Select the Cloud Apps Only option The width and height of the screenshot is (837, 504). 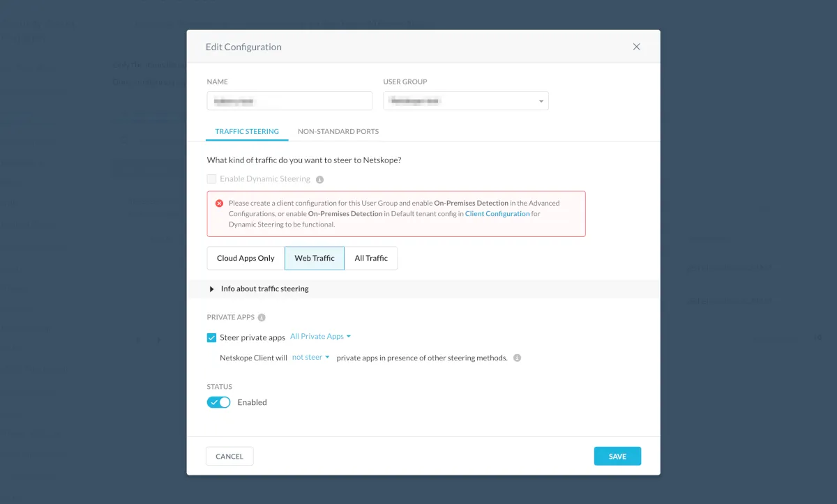tap(246, 258)
